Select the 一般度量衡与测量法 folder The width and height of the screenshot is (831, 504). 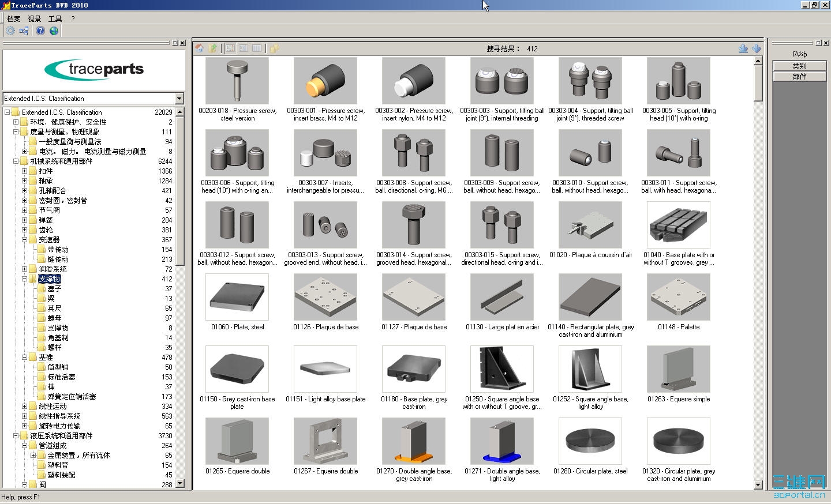70,142
